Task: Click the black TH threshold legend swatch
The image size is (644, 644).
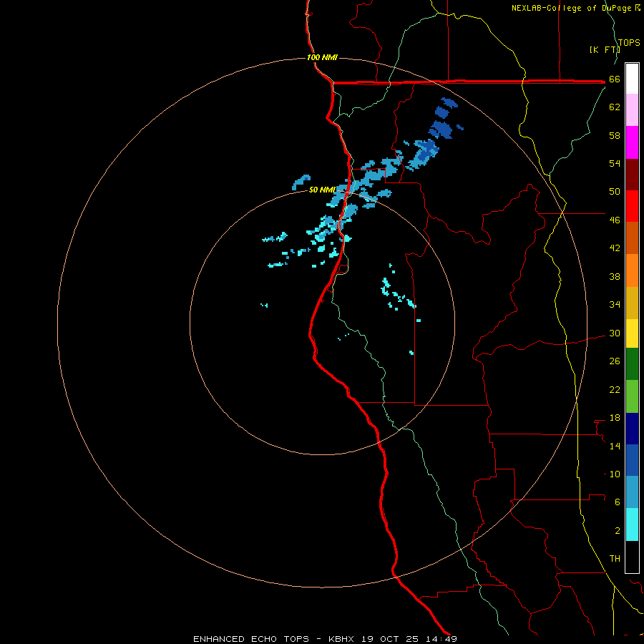Action: 632,557
